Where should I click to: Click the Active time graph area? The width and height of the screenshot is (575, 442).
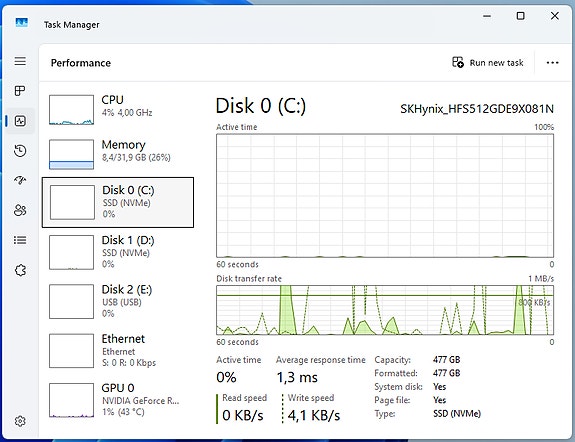[x=385, y=196]
